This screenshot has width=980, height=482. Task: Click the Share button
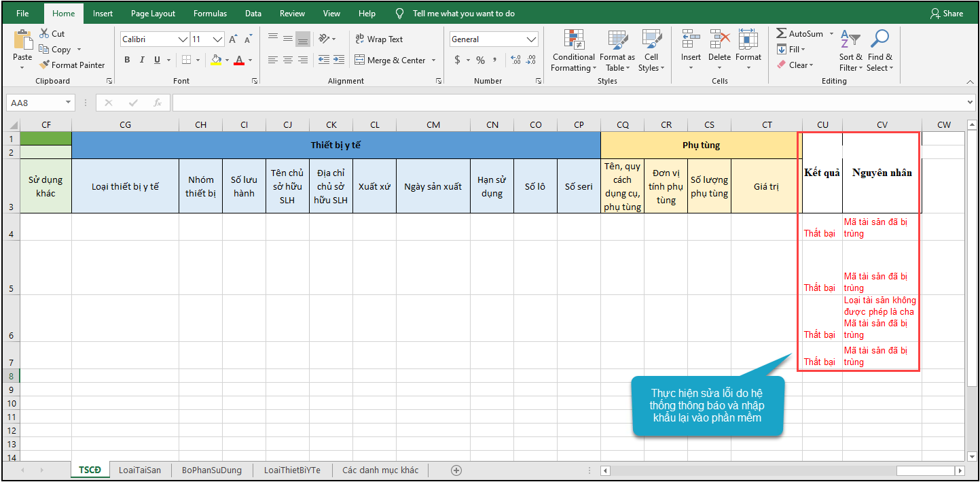click(x=947, y=14)
